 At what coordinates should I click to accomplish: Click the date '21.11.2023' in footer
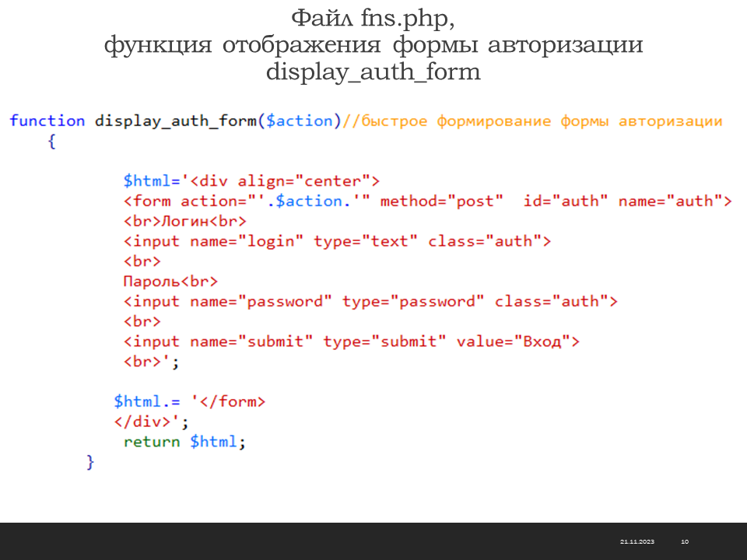(637, 541)
